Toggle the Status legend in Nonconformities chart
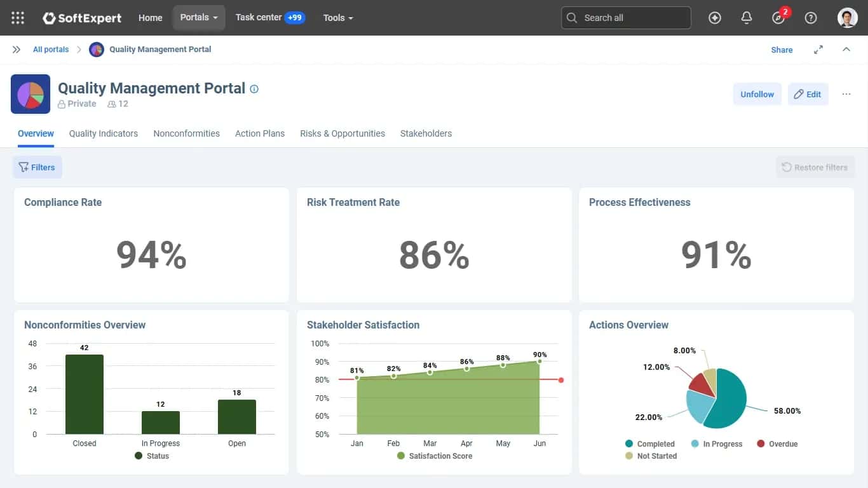This screenshot has height=488, width=868. (x=152, y=456)
